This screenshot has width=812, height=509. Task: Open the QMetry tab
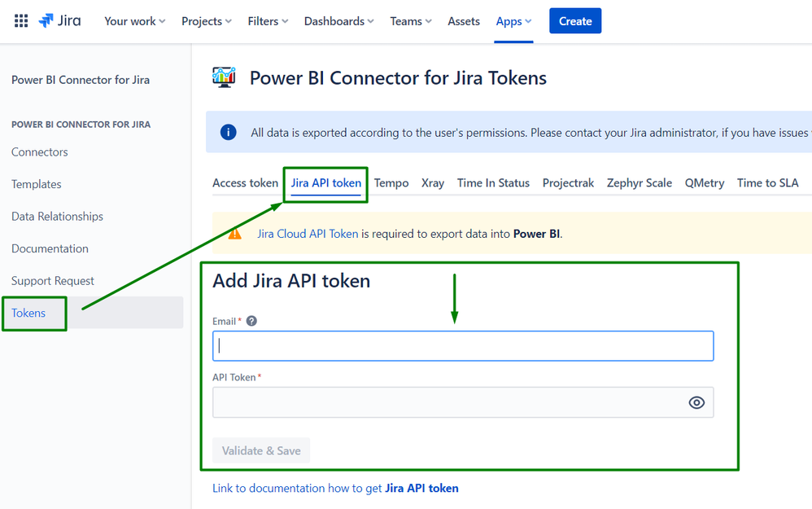click(705, 183)
